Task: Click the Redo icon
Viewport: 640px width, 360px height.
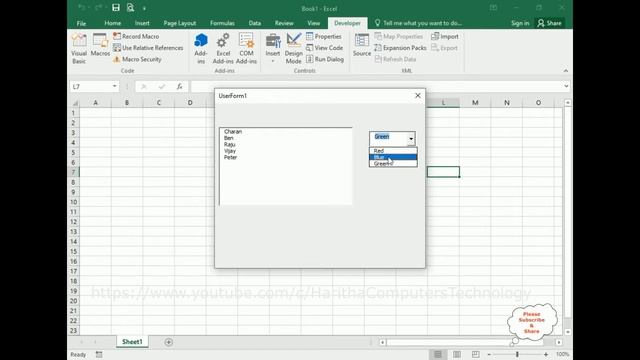Action: (x=98, y=8)
